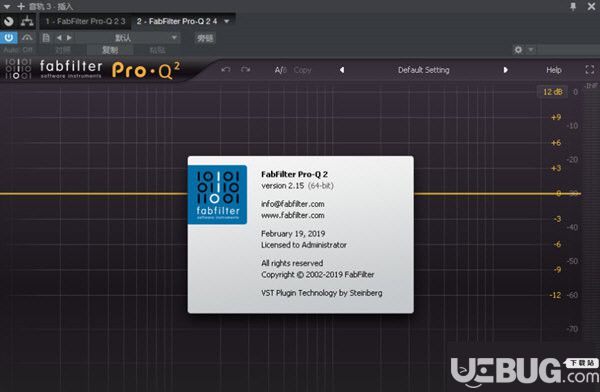This screenshot has width=600, height=392.
Task: Open the macro controls knob icon
Action: (x=9, y=21)
